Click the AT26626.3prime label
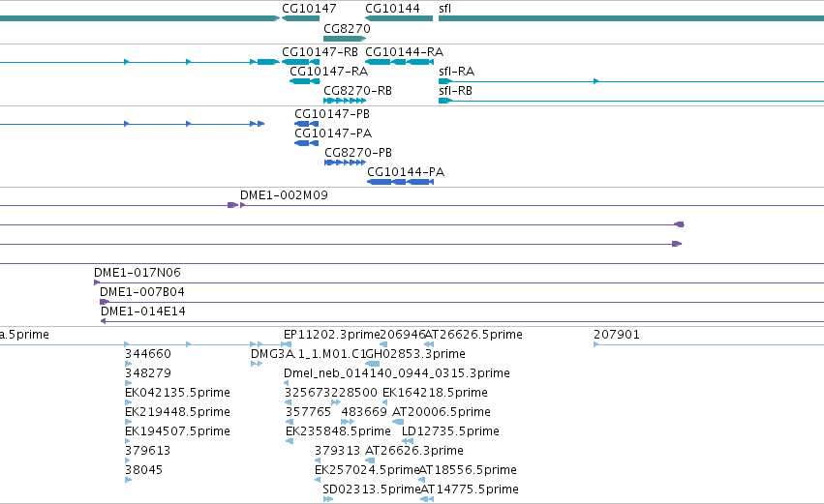The image size is (824, 504). [x=414, y=451]
